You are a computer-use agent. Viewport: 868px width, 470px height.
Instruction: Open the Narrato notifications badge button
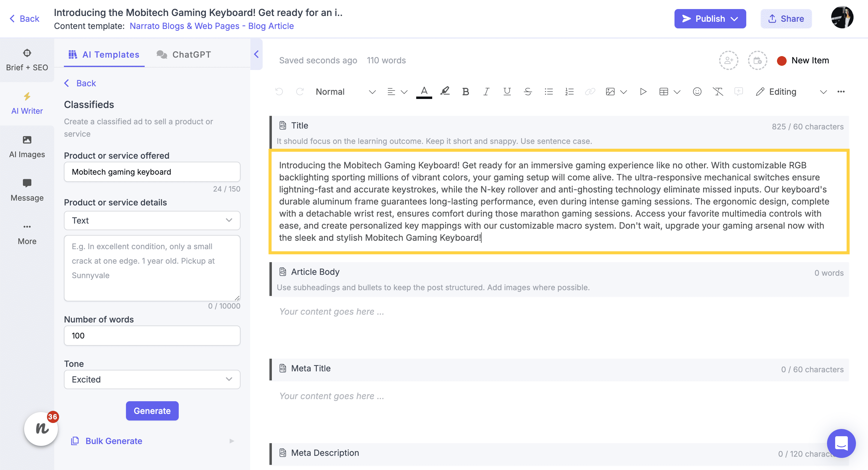pos(41,429)
